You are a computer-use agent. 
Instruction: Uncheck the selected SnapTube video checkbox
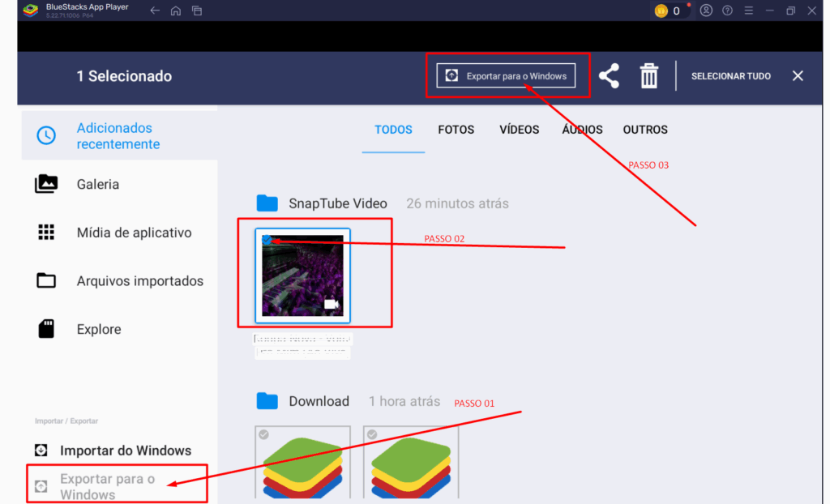pyautogui.click(x=267, y=241)
